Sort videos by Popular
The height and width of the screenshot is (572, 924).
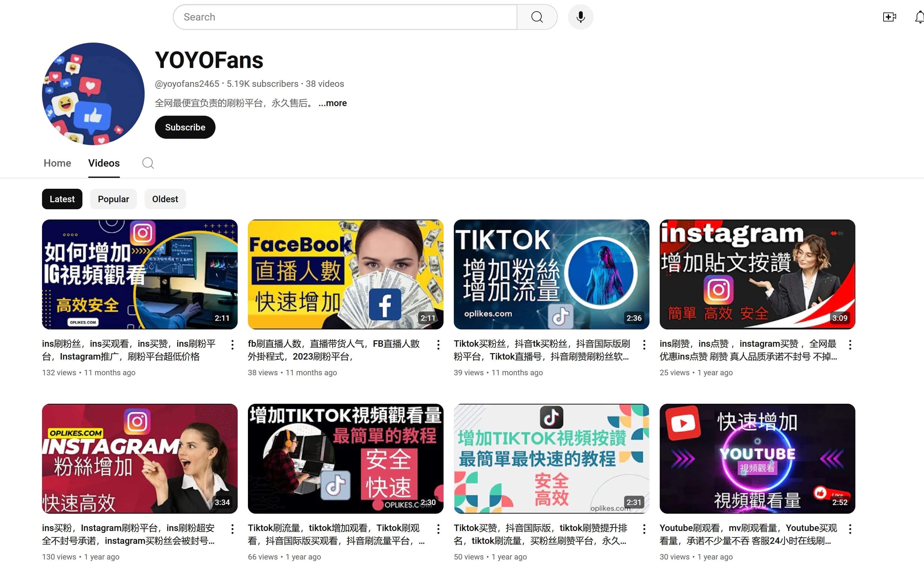click(x=113, y=199)
